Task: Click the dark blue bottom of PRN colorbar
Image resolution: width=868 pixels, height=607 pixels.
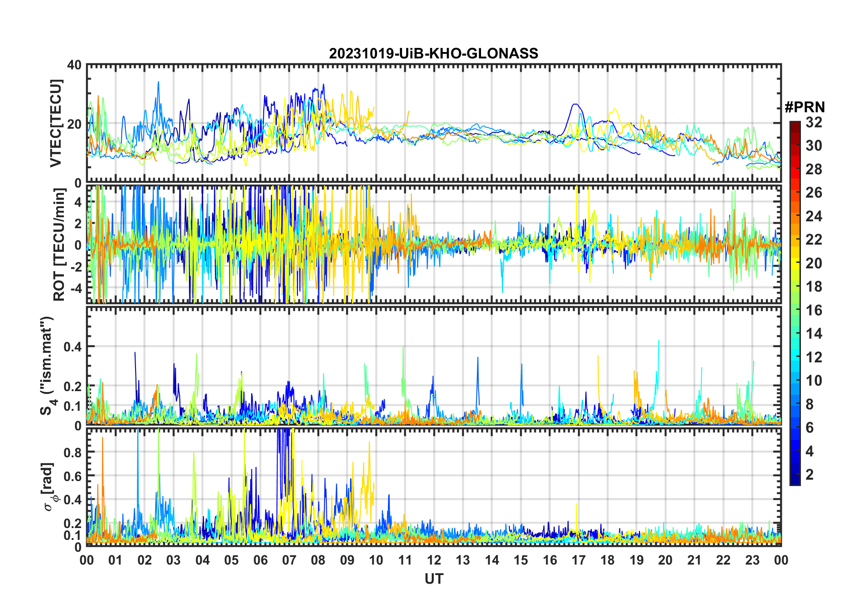Action: [795, 480]
